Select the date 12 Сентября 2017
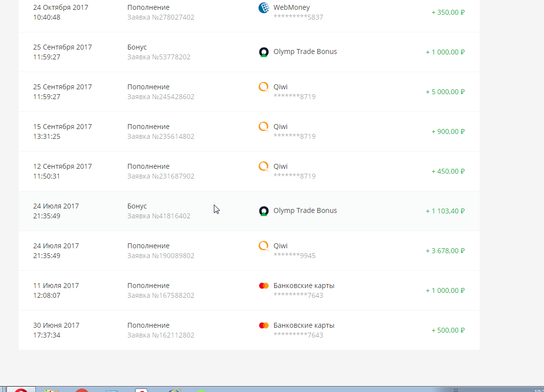This screenshot has width=544, height=392. [62, 166]
